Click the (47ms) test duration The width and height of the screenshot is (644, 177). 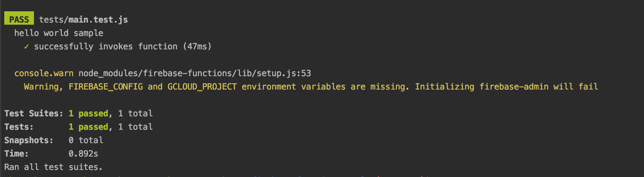point(197,47)
